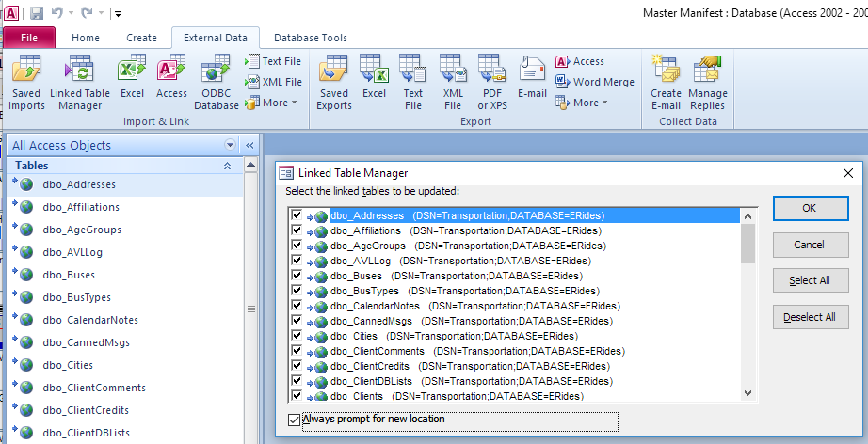Import an XML File
The width and height of the screenshot is (868, 444).
coord(273,82)
